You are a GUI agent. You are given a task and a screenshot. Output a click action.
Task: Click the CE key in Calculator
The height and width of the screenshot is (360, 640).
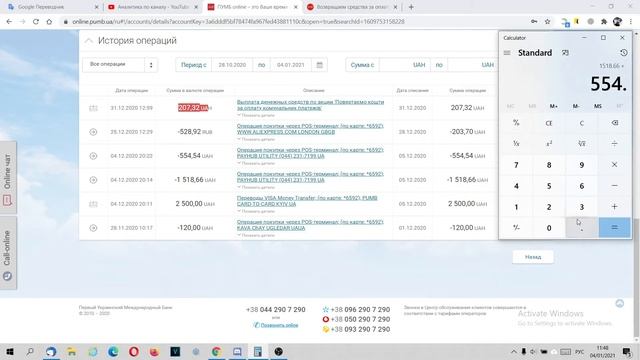point(549,123)
